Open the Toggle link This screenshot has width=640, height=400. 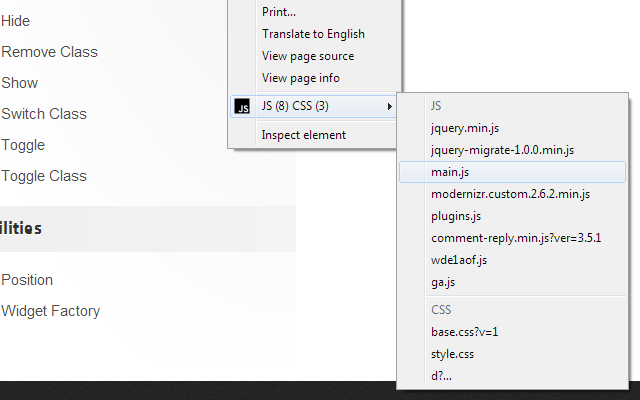pos(23,145)
